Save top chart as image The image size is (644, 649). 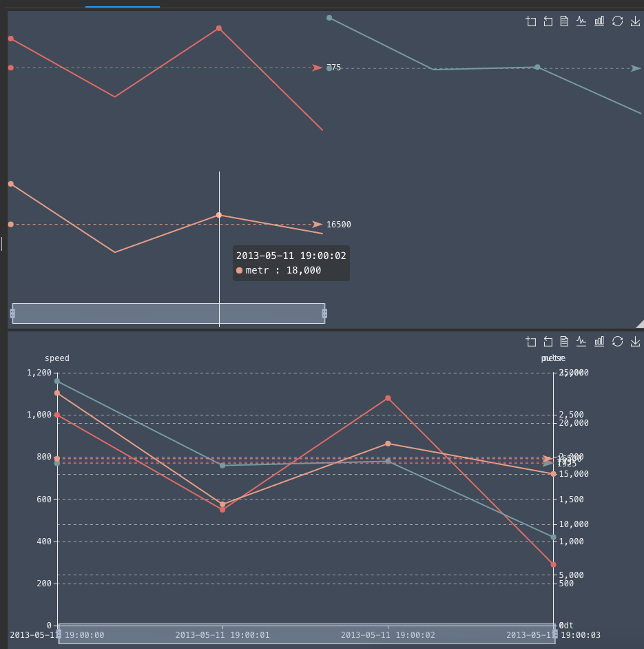click(x=635, y=21)
